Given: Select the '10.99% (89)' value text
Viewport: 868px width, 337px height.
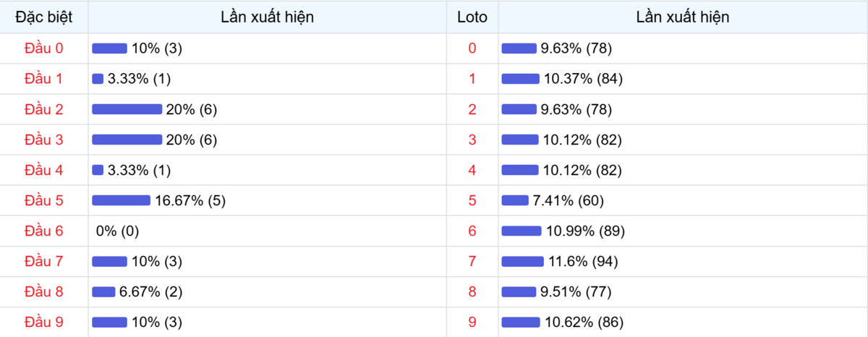Looking at the screenshot, I should (x=585, y=231).
